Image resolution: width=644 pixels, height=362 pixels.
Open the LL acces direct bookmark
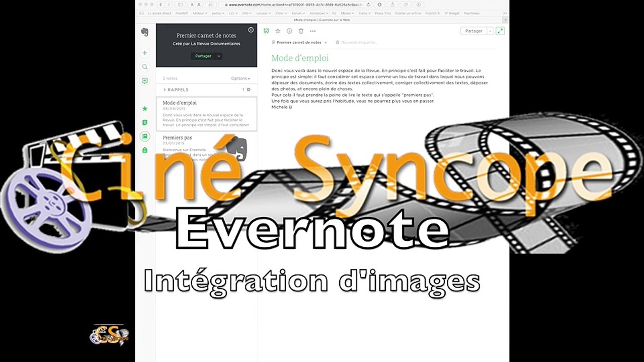click(160, 13)
